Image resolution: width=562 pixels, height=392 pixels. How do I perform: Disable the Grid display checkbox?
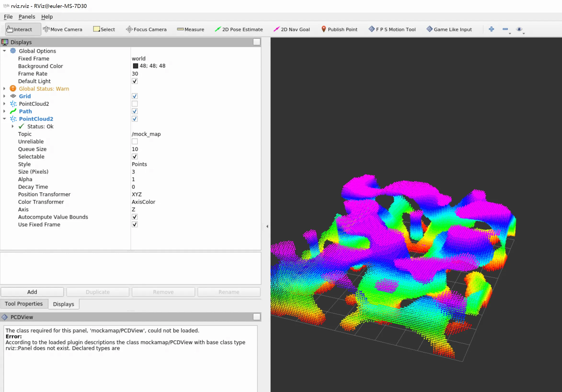click(135, 96)
